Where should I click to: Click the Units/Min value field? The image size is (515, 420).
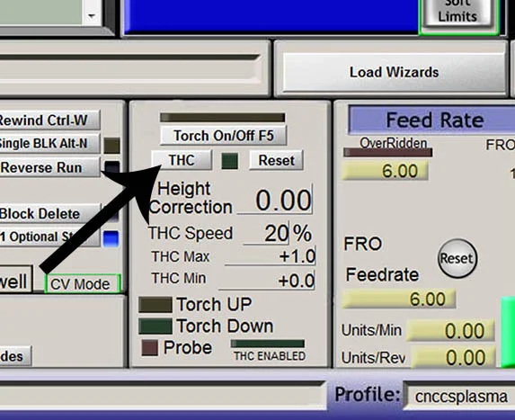tap(450, 331)
